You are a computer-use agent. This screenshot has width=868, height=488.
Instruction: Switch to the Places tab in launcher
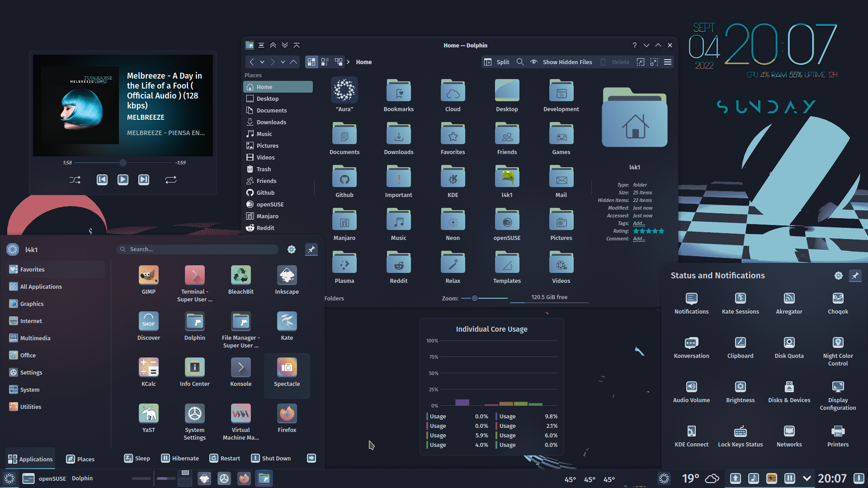click(x=80, y=459)
